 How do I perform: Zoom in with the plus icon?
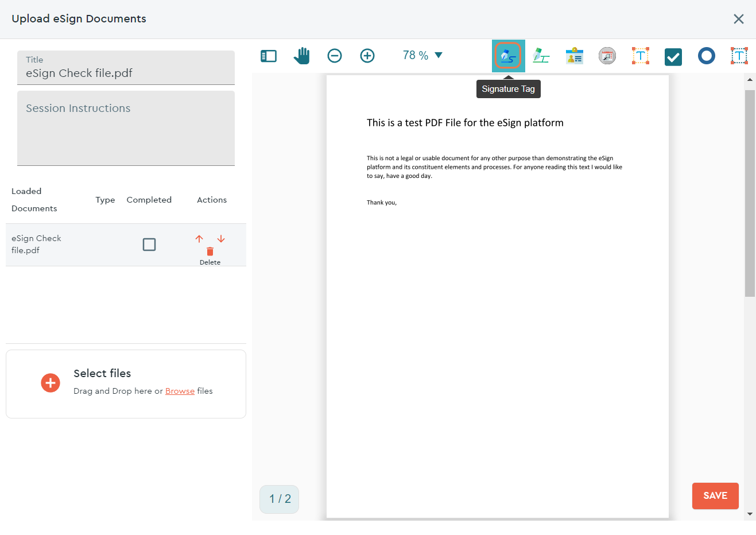[x=367, y=56]
